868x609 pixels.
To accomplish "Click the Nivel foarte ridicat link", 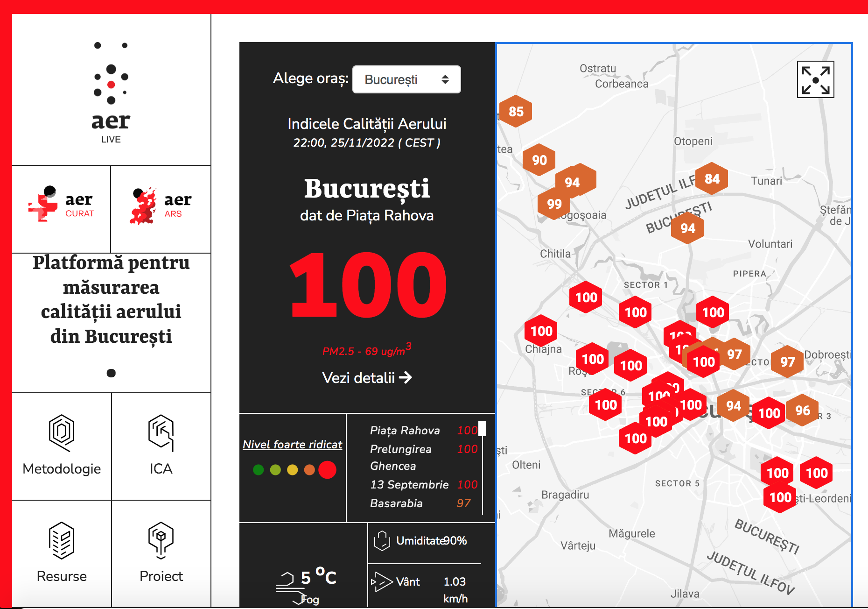I will click(293, 444).
